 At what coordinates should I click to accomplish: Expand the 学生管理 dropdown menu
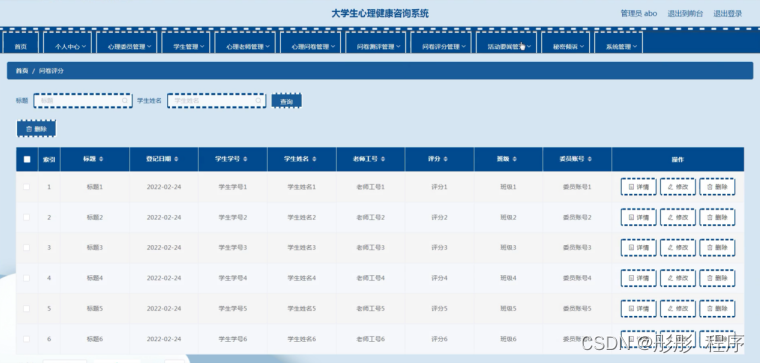186,44
